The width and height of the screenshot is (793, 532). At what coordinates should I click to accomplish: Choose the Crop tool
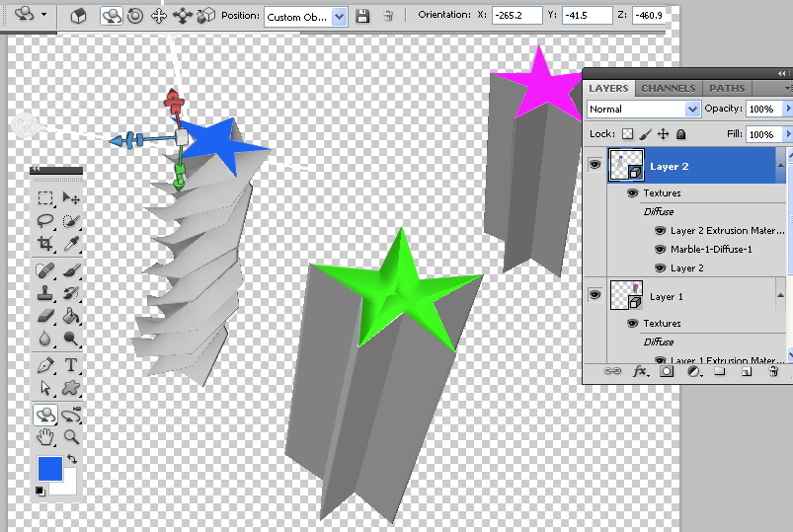tap(45, 244)
